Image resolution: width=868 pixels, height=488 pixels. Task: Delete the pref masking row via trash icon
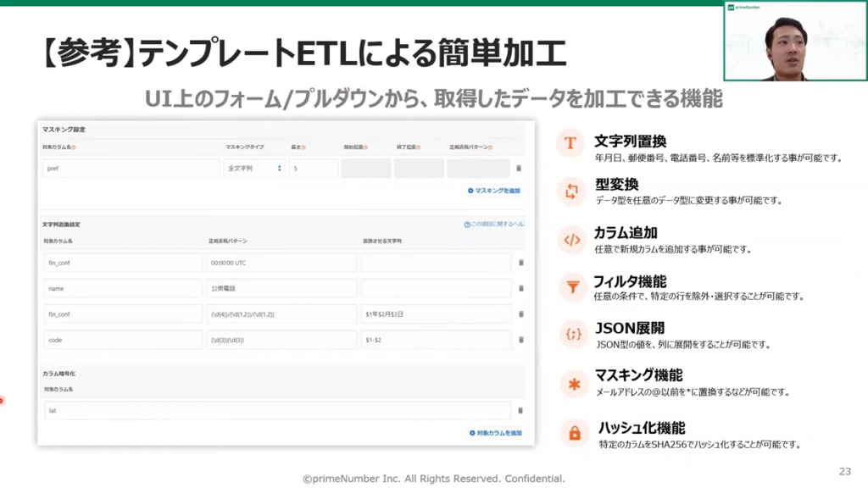[519, 169]
